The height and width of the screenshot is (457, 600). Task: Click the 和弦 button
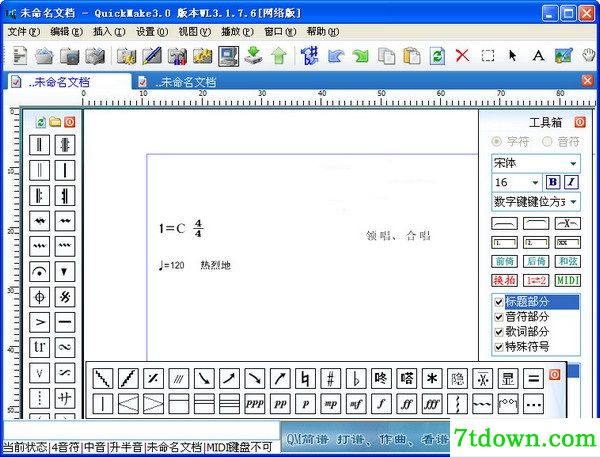tap(568, 261)
